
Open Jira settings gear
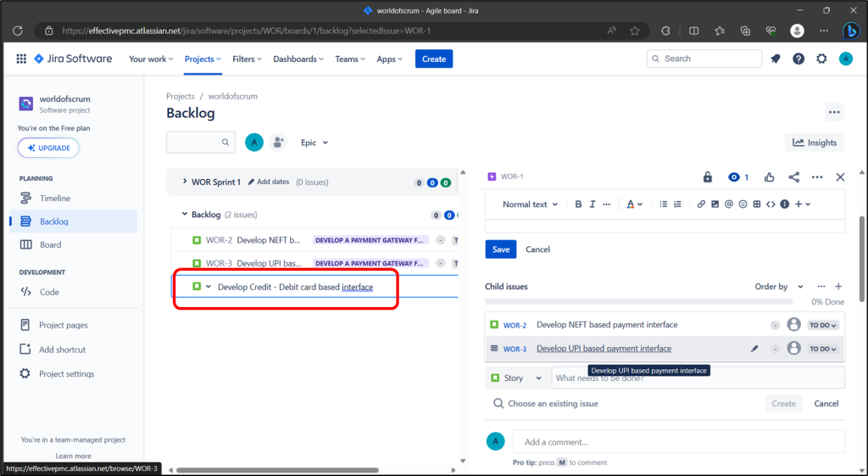[x=821, y=59]
